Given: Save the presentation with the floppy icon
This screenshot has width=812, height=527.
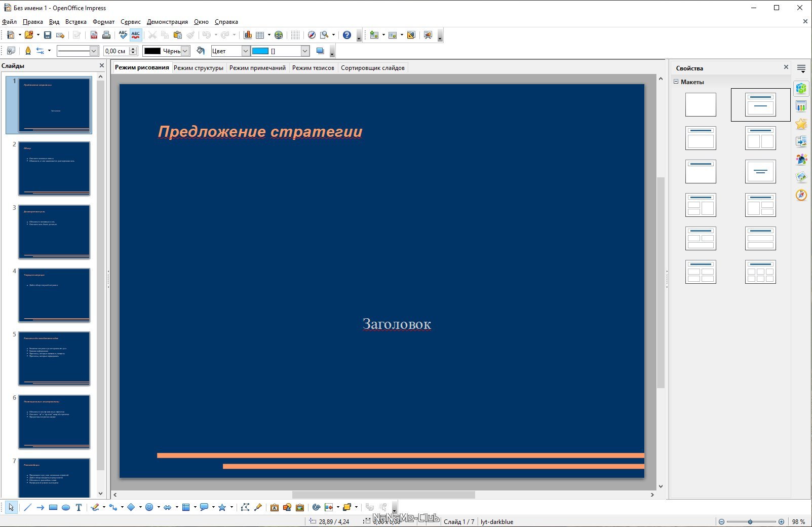Looking at the screenshot, I should [47, 35].
